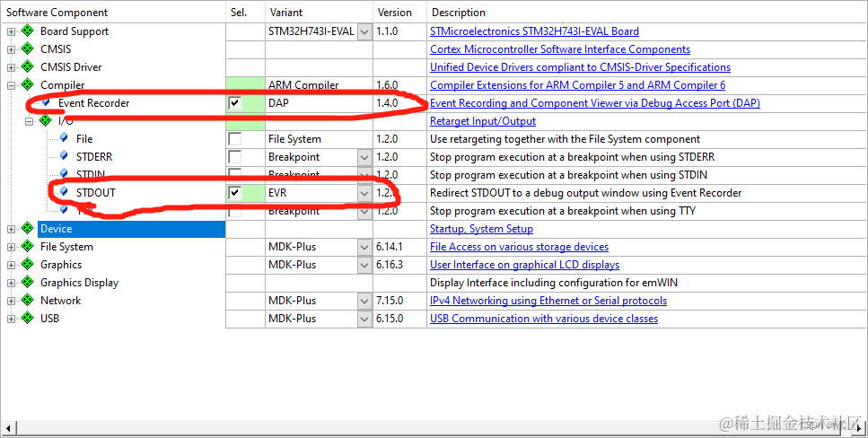Open User Interface on graphical LCD displays link
Screen dimensions: 868x438
coord(525,265)
